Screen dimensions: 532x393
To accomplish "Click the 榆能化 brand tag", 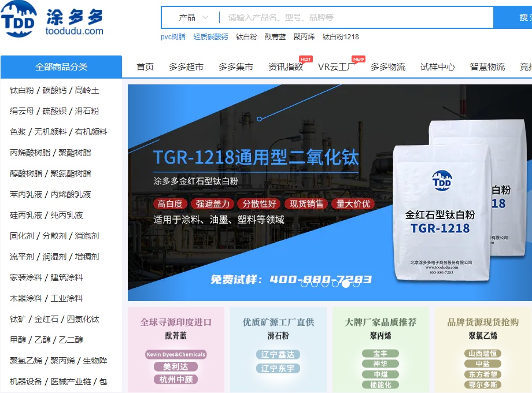I will click(x=380, y=385).
